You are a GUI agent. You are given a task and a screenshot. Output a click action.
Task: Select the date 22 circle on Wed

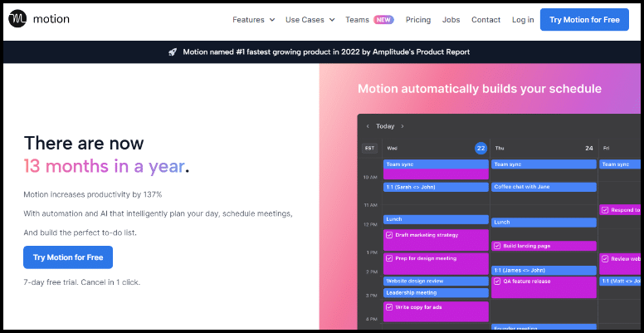click(x=481, y=148)
